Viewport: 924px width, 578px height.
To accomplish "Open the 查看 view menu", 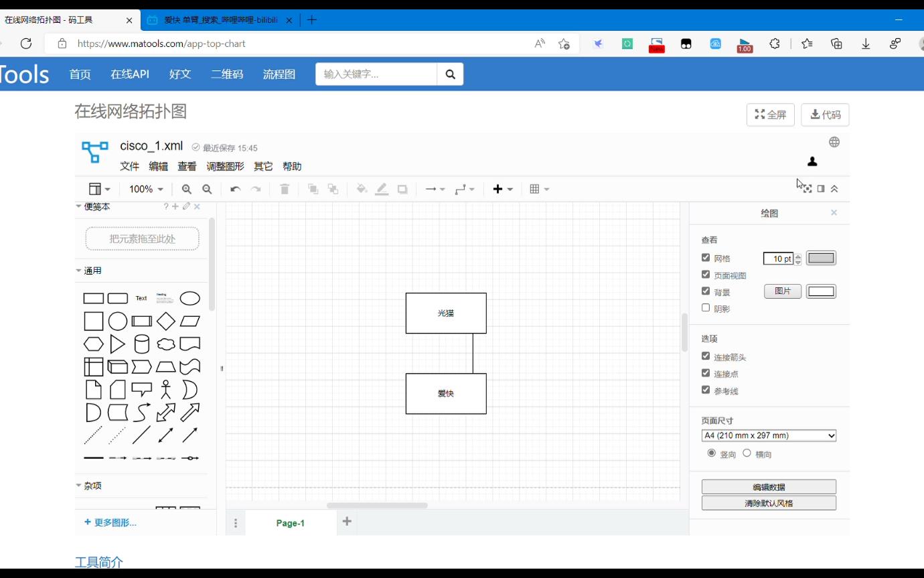I will point(187,167).
